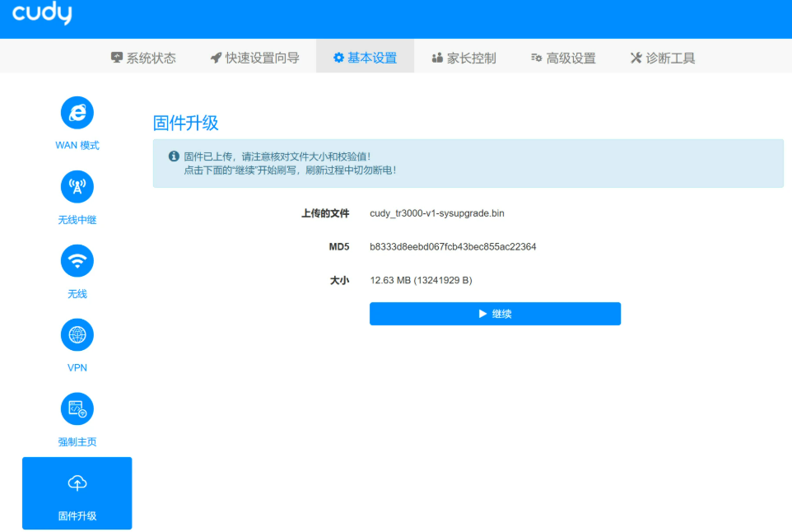Click the VPN globe icon
This screenshot has width=792, height=532.
pyautogui.click(x=77, y=334)
